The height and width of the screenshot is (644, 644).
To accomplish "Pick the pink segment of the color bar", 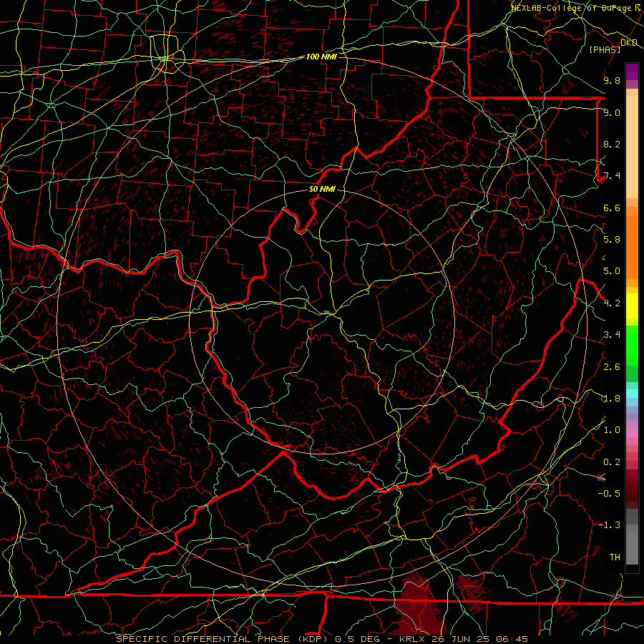I will [x=632, y=434].
